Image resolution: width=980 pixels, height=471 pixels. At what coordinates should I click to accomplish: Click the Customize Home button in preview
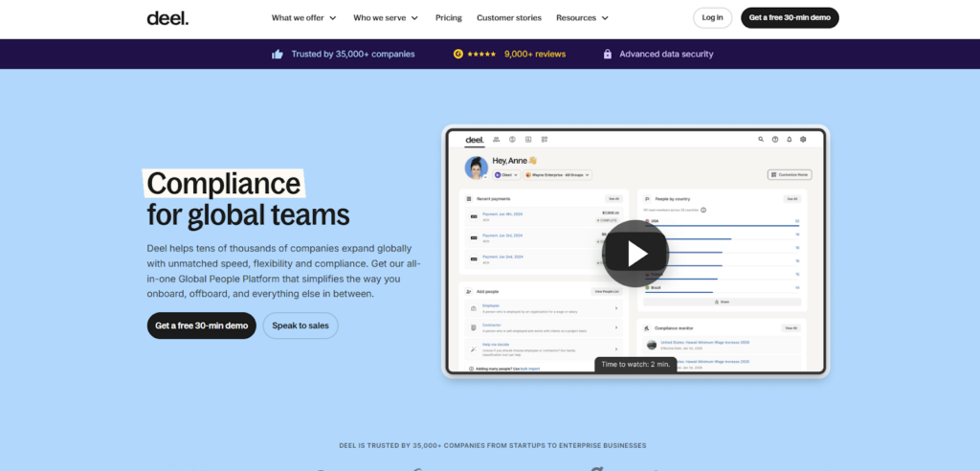click(790, 175)
